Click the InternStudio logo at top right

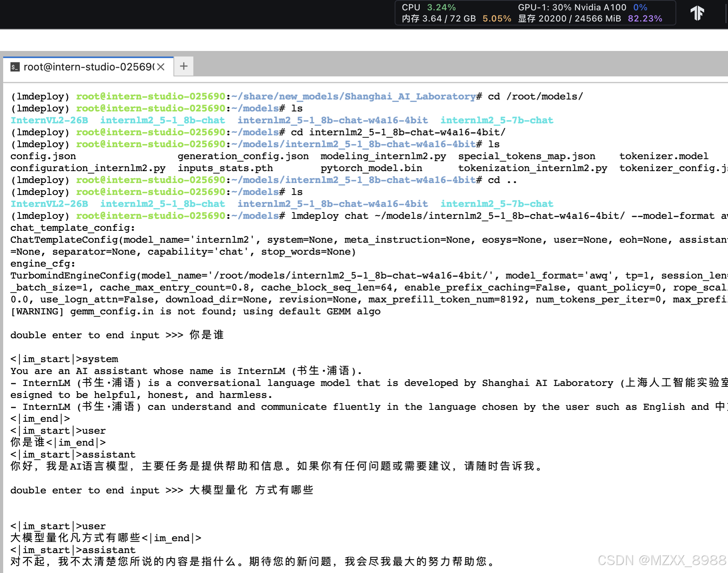(697, 13)
